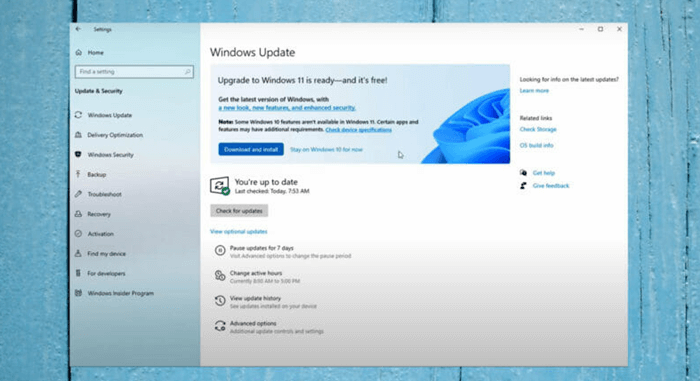Click the Last checked: Today, 7:53 AM text
This screenshot has height=381, width=700.
272,191
